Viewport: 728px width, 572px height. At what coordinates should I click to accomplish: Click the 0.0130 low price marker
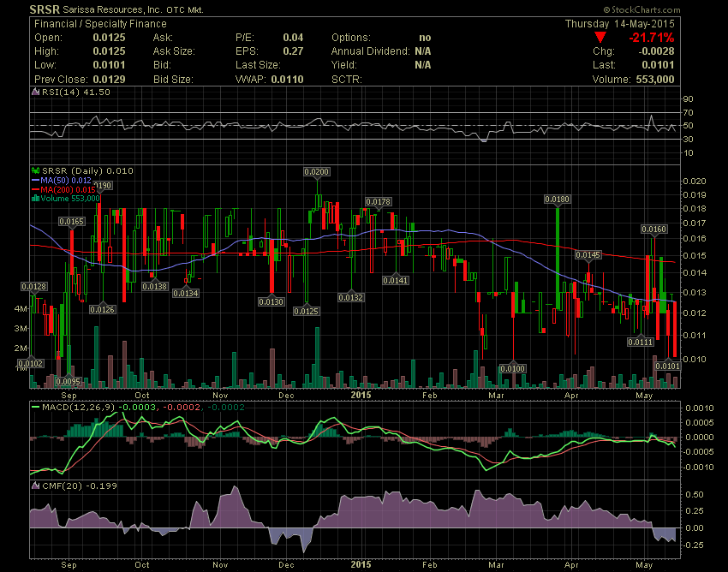[272, 301]
